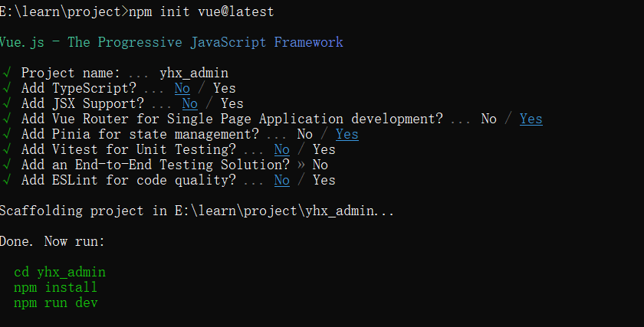This screenshot has width=644, height=327.
Task: Click the 'npm init vue@latest' command text
Action: coord(201,11)
